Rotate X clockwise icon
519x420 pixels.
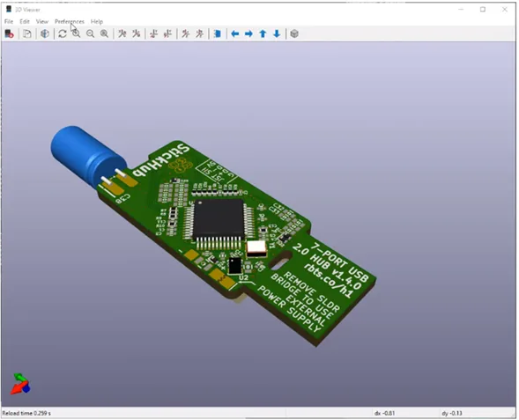[122, 33]
